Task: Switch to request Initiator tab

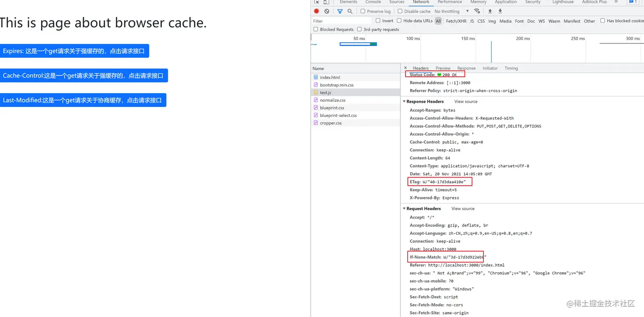Action: point(490,68)
